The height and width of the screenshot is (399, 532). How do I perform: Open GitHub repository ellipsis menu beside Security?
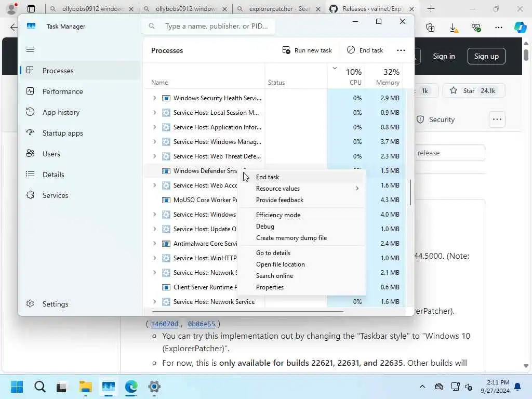[497, 119]
